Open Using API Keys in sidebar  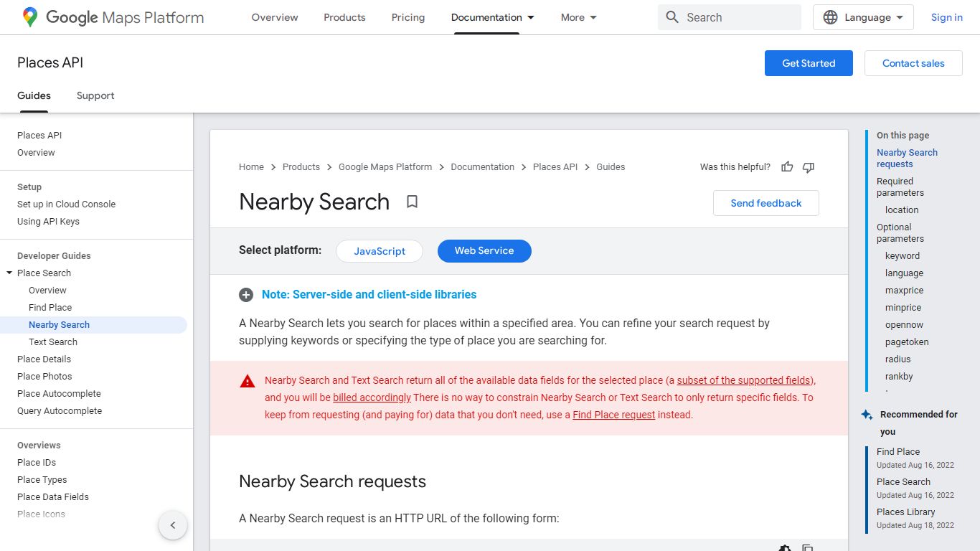pos(48,221)
